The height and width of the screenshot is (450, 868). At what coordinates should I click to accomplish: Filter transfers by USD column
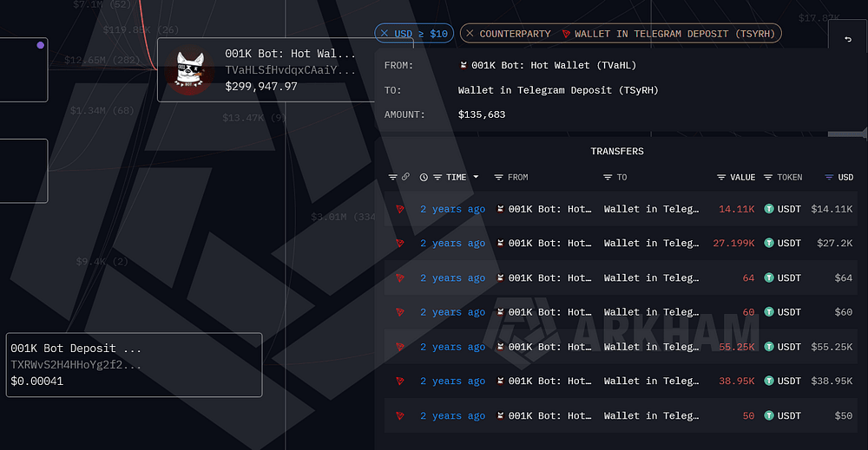[829, 178]
